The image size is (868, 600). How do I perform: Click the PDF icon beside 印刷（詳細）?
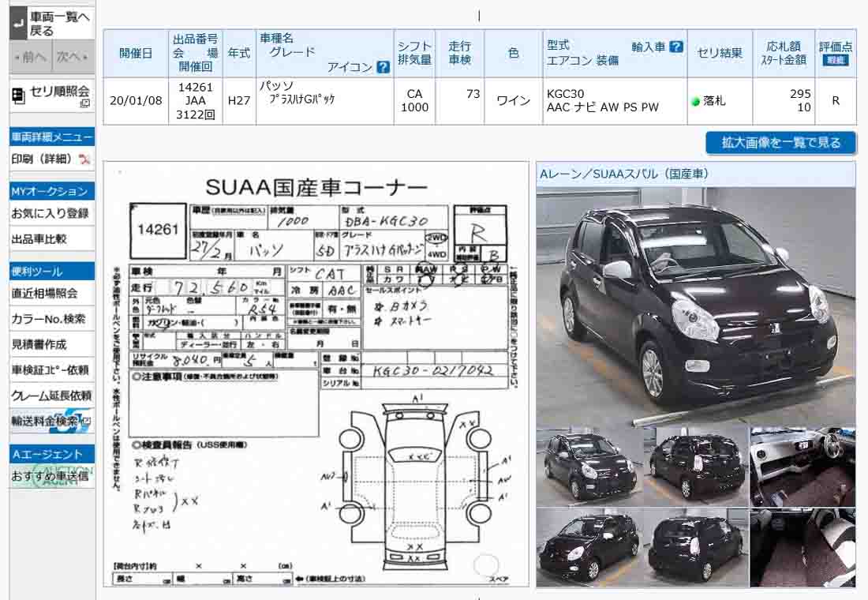click(x=84, y=159)
